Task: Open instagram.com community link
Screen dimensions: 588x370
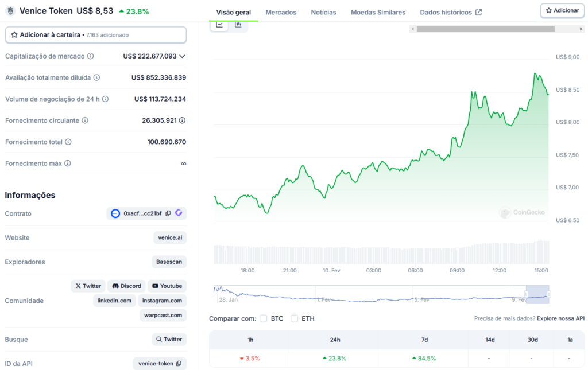Action: tap(162, 301)
